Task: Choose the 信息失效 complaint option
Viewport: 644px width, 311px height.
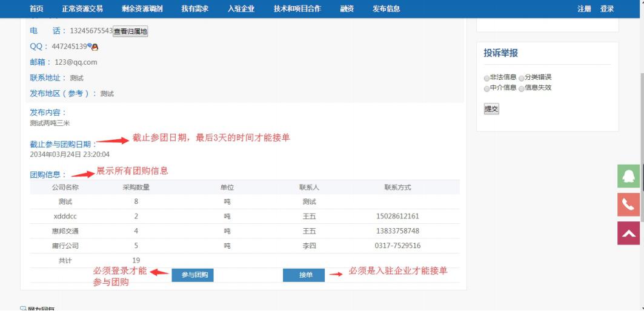Action: tap(522, 88)
